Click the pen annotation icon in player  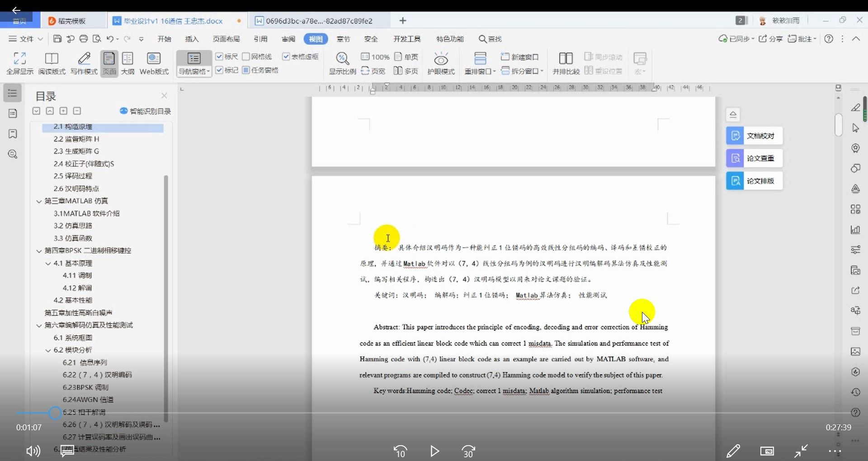coord(733,451)
